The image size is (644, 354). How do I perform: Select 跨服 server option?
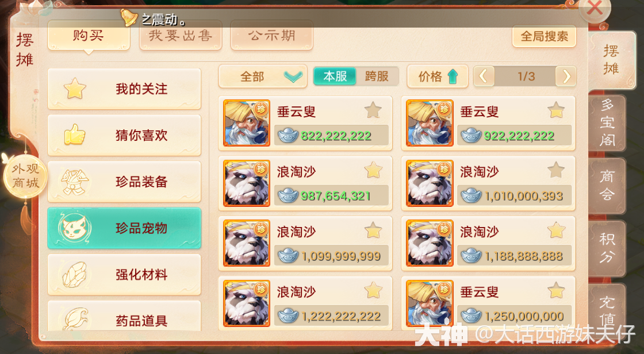(x=377, y=76)
